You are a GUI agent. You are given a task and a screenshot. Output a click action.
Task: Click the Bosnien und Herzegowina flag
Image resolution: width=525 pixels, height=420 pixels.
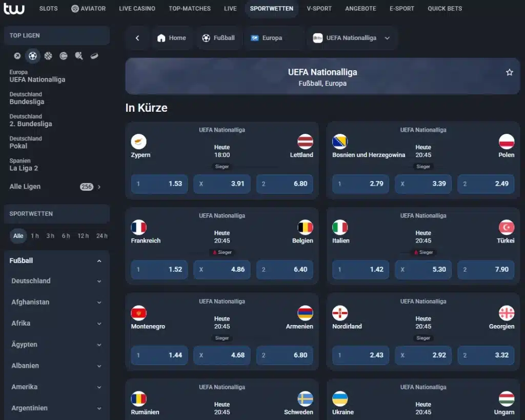340,142
